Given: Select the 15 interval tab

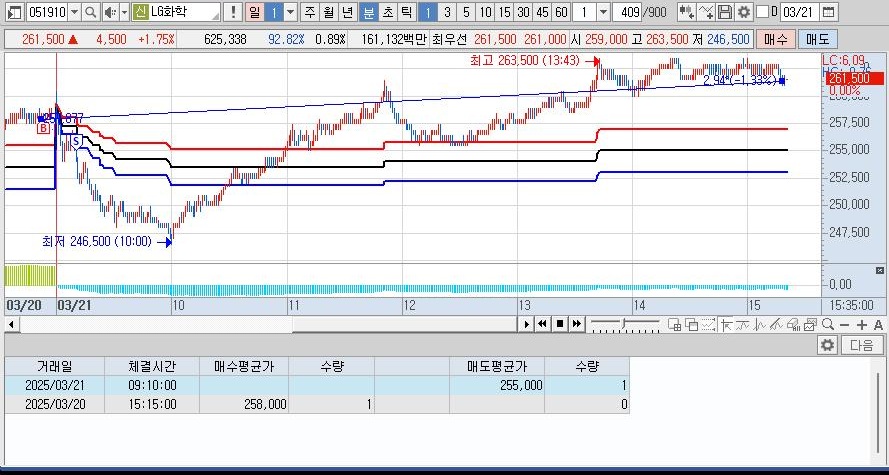Looking at the screenshot, I should (504, 12).
